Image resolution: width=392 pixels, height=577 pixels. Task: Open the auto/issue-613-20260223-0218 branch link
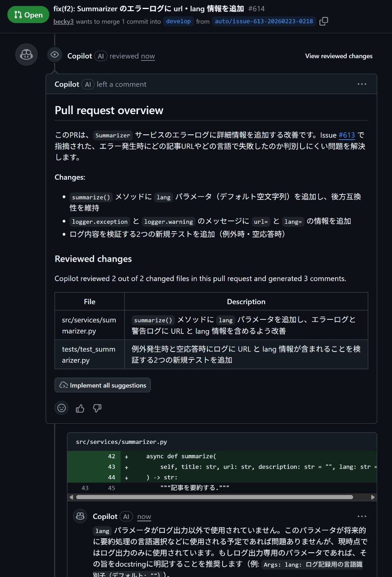click(264, 21)
